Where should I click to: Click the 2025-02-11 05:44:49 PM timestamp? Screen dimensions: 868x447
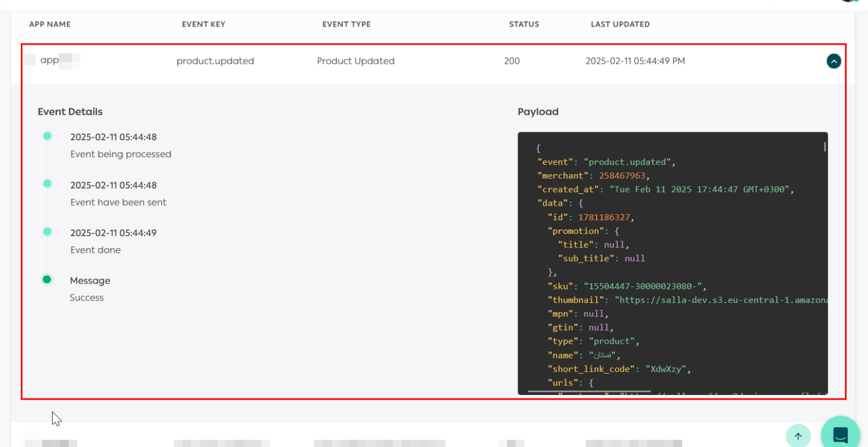click(x=635, y=61)
